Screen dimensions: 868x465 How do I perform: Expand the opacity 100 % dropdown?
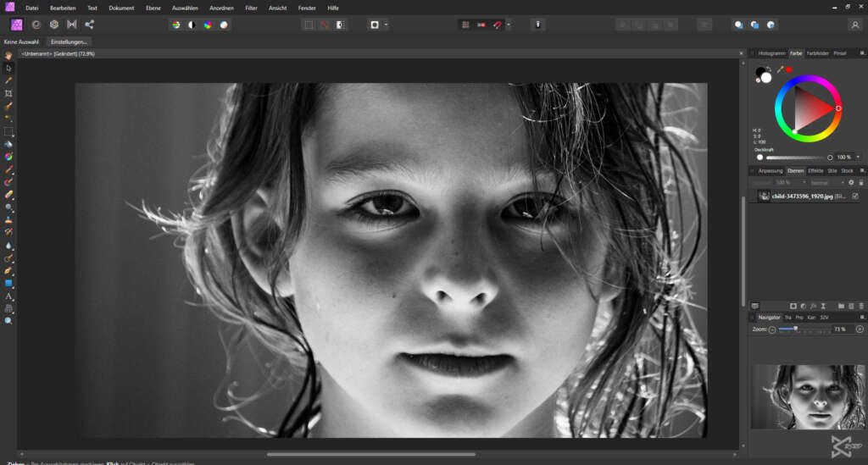tap(857, 157)
